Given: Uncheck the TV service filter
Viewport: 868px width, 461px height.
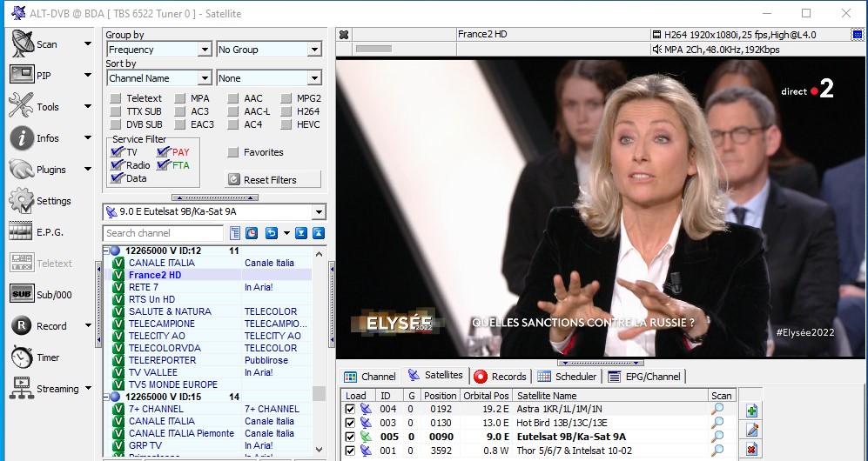Looking at the screenshot, I should click(x=117, y=151).
